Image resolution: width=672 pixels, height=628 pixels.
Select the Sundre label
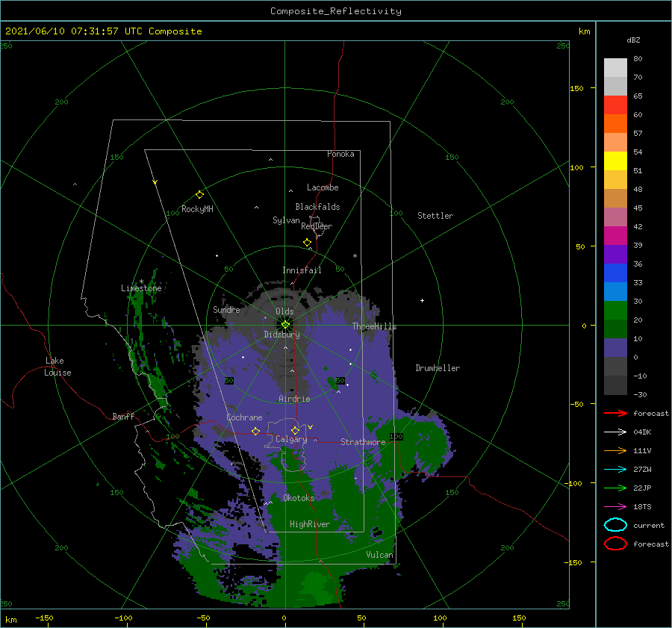click(x=227, y=309)
